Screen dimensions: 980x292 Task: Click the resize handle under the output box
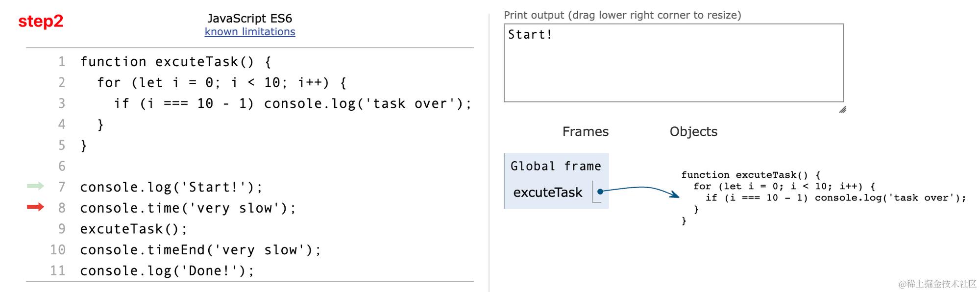842,110
